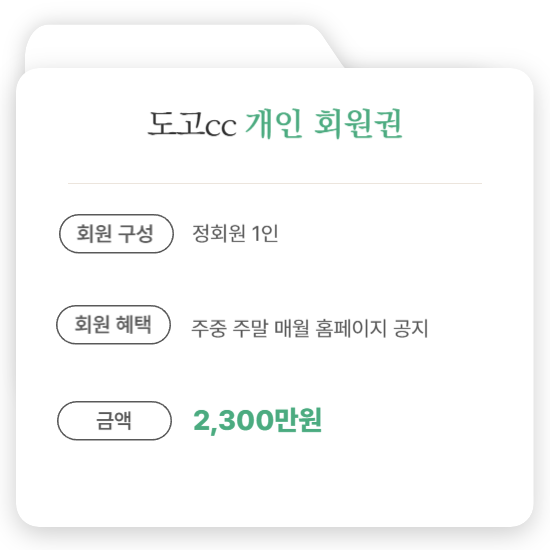This screenshot has width=550, height=550.
Task: Click the green 개인 회원권 heading
Action: coord(323,124)
